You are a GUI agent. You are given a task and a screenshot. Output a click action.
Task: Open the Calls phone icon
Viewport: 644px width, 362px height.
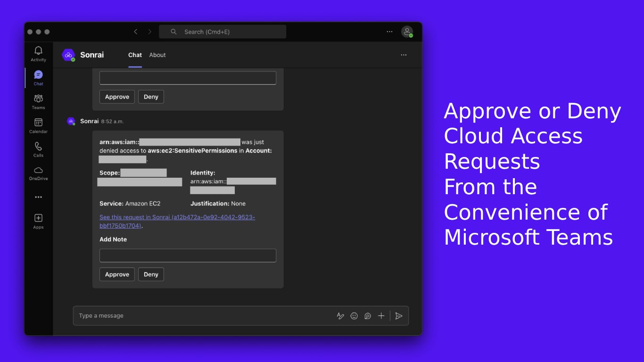38,147
